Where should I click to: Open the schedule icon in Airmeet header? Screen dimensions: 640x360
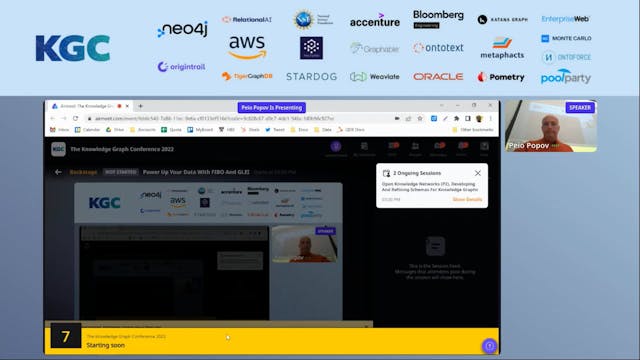pyautogui.click(x=364, y=146)
